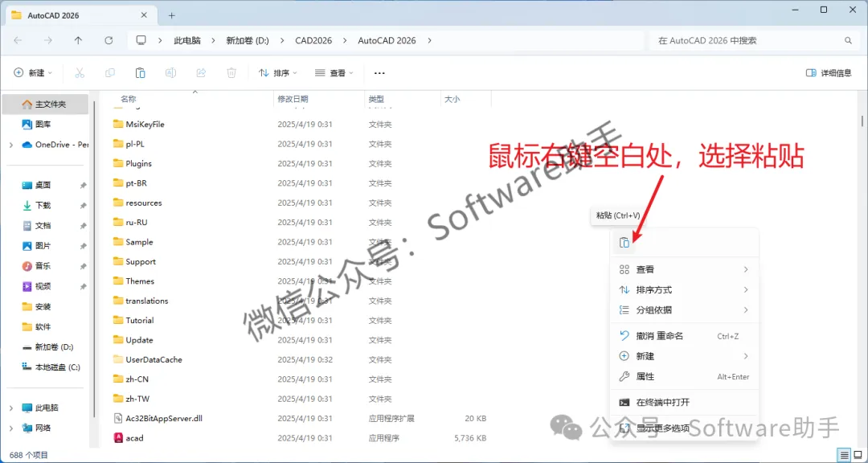
Task: Open 查看 submenu in context menu
Action: [684, 270]
